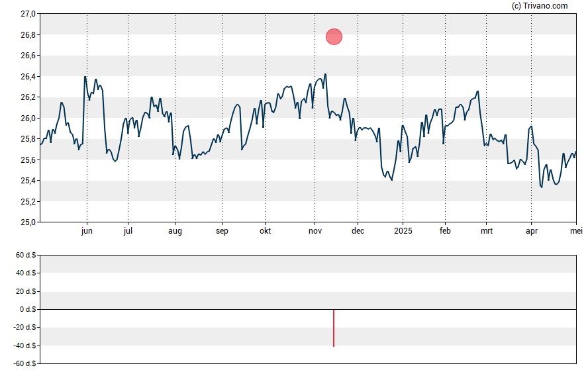The height and width of the screenshot is (374, 588).
Task: Click the 27,0 price axis value
Action: 28,14
